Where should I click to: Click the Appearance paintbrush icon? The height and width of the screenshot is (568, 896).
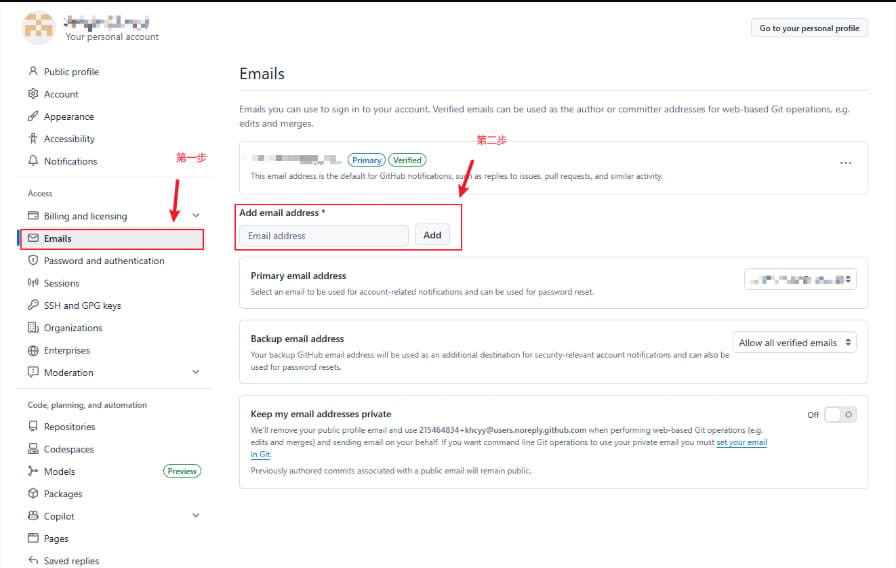point(33,116)
